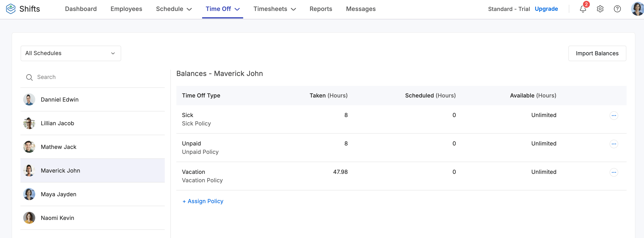The image size is (644, 238).
Task: Click the Upgrade link
Action: [x=546, y=9]
